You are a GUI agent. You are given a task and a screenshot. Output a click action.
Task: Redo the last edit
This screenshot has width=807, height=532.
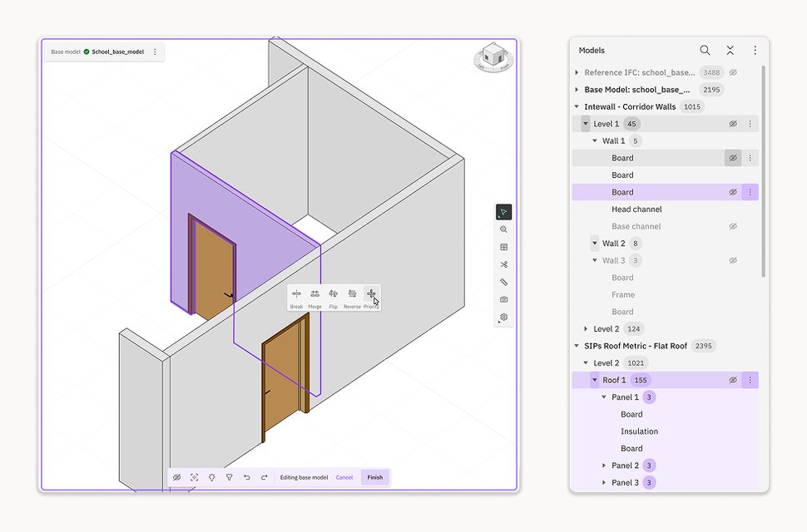click(x=264, y=477)
